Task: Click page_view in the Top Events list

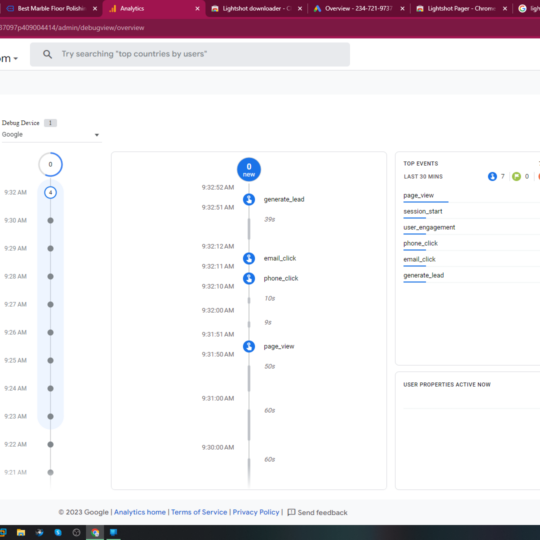Action: (x=418, y=196)
